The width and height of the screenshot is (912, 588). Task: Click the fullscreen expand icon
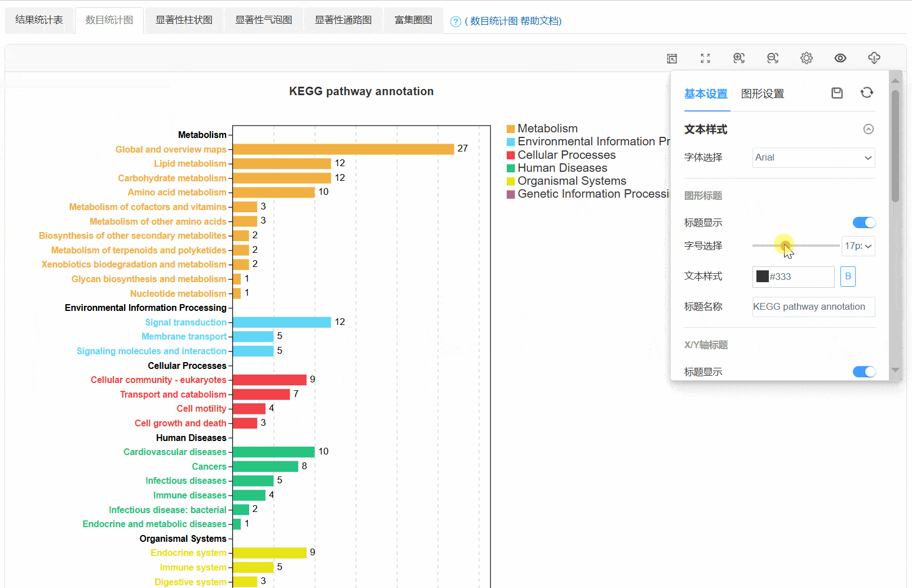[705, 59]
